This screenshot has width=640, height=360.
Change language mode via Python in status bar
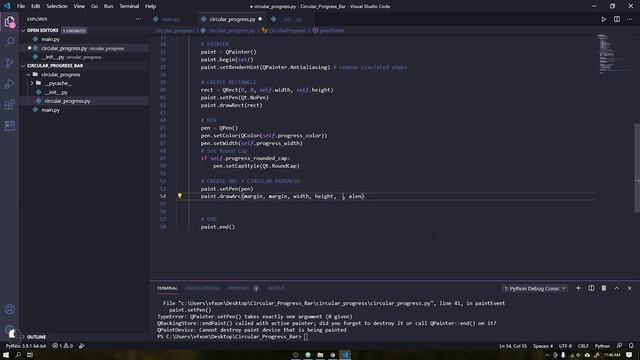[x=602, y=346]
